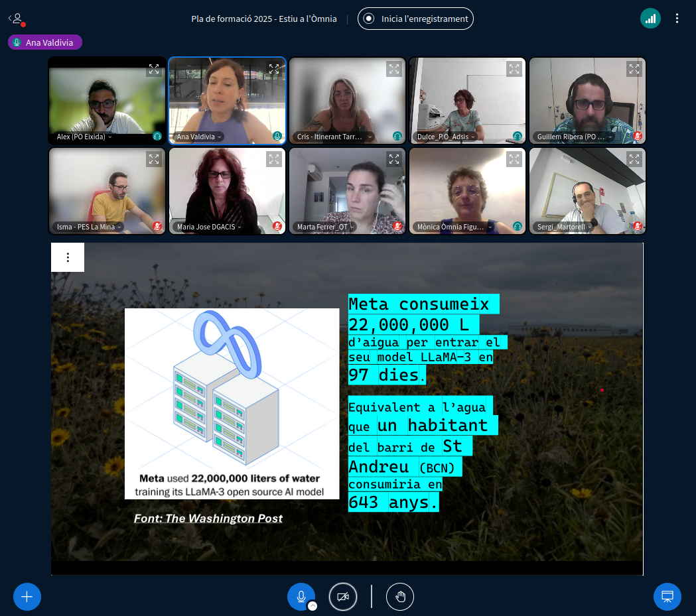Viewport: 696px width, 616px height.
Task: Toggle microphone mute
Action: click(x=301, y=597)
